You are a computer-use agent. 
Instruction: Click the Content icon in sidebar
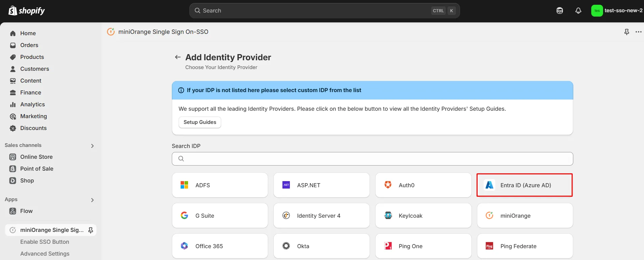point(13,81)
